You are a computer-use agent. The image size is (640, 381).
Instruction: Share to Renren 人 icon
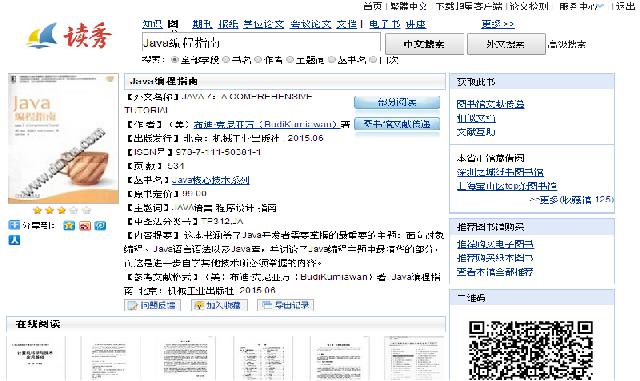tap(14, 240)
